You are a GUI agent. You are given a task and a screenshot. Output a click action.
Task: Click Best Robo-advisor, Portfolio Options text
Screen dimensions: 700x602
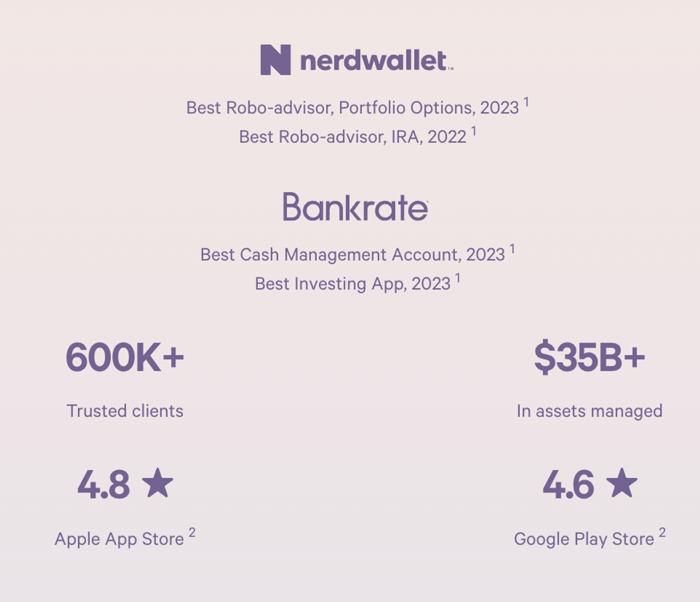click(x=352, y=108)
